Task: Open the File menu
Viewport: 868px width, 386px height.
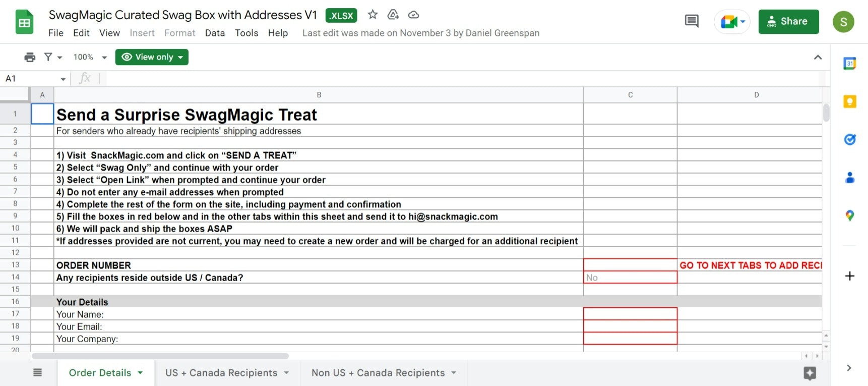Action: (x=56, y=33)
